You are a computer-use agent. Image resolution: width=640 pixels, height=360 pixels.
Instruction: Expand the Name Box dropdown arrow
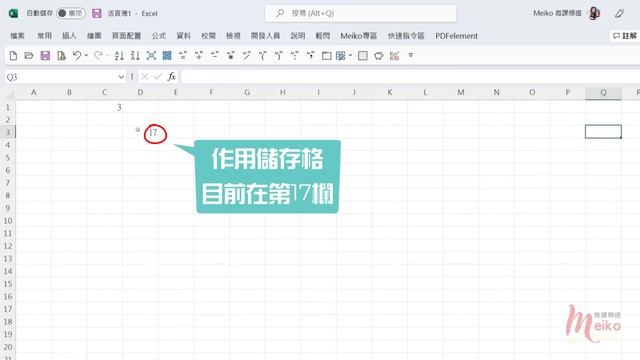[x=121, y=77]
